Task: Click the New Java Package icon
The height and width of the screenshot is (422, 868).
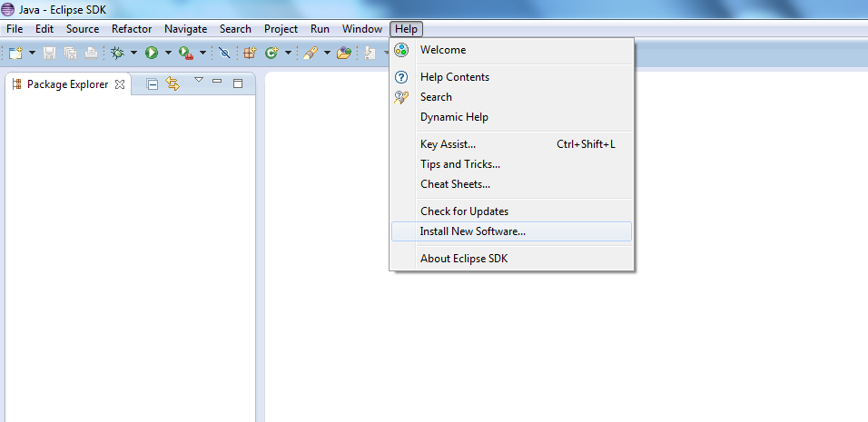Action: (251, 54)
